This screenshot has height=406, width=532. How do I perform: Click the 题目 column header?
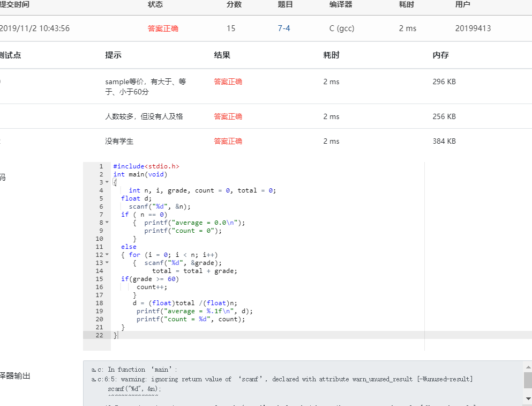[286, 4]
